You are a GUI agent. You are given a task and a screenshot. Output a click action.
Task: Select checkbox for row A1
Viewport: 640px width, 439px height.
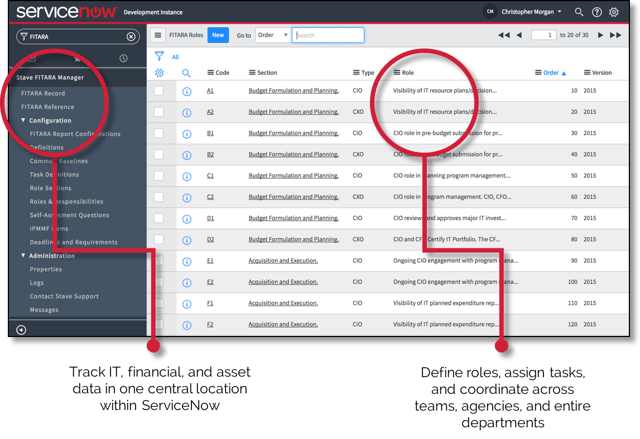[x=159, y=91]
